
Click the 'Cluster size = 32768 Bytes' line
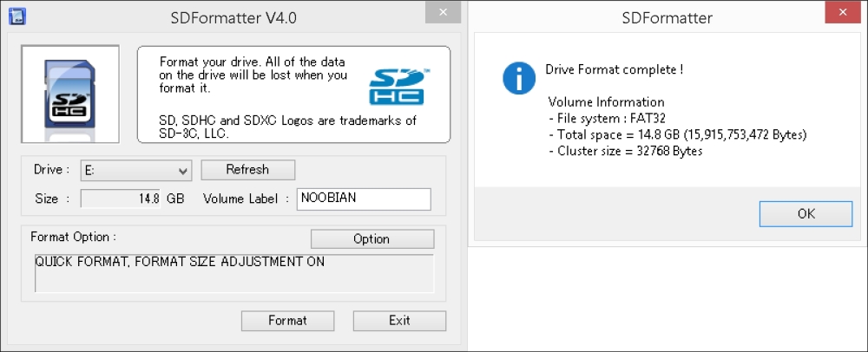(x=626, y=151)
